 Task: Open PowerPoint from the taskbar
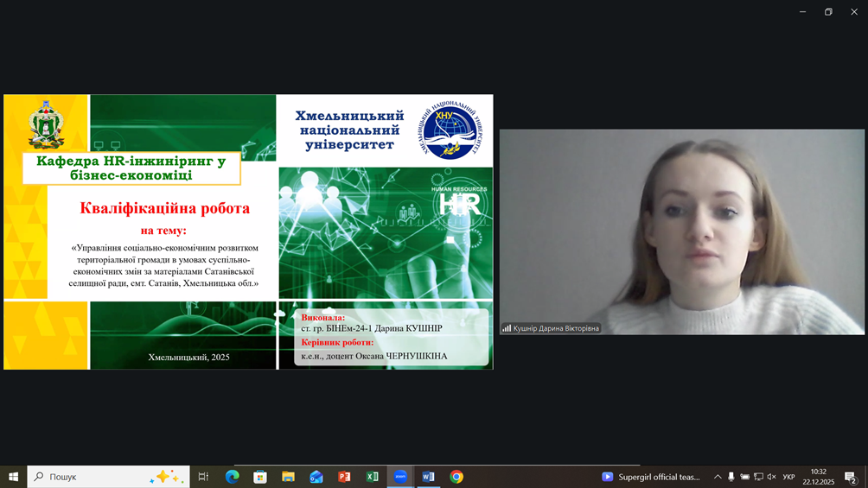344,477
